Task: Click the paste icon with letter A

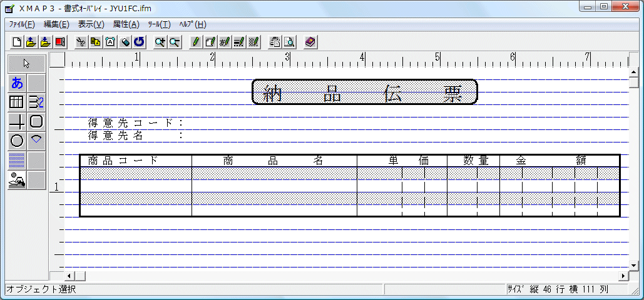Action: 110,41
